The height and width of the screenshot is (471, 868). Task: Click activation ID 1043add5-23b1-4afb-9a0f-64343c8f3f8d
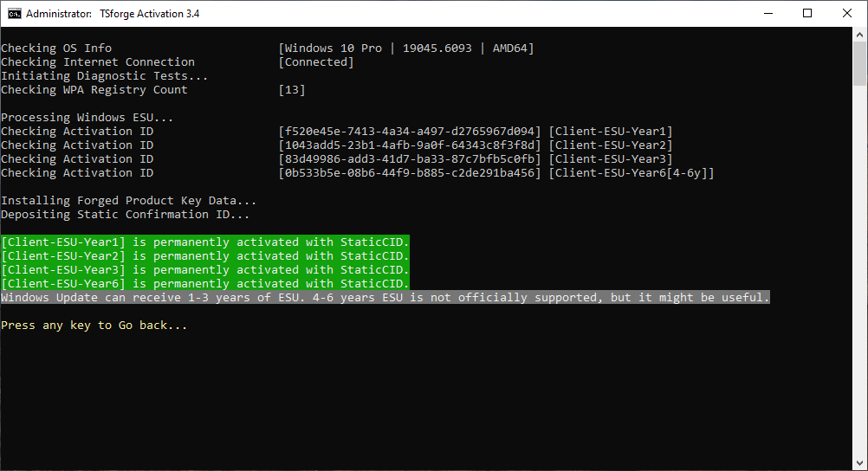pyautogui.click(x=410, y=145)
